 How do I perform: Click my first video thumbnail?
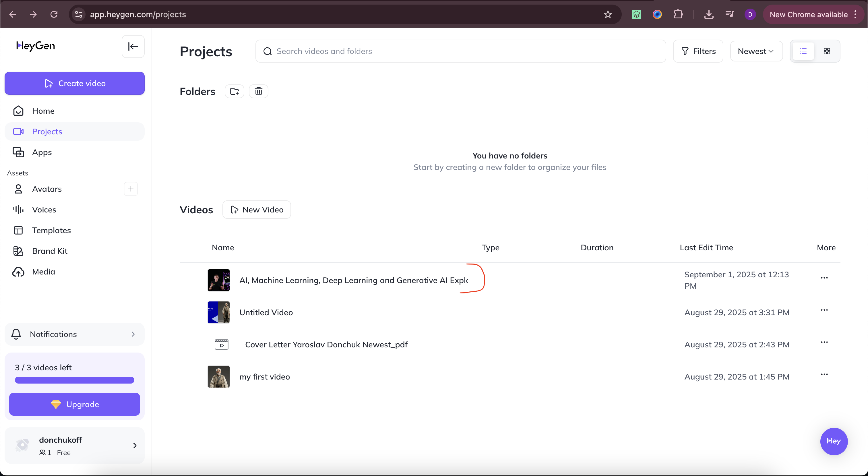pos(219,377)
